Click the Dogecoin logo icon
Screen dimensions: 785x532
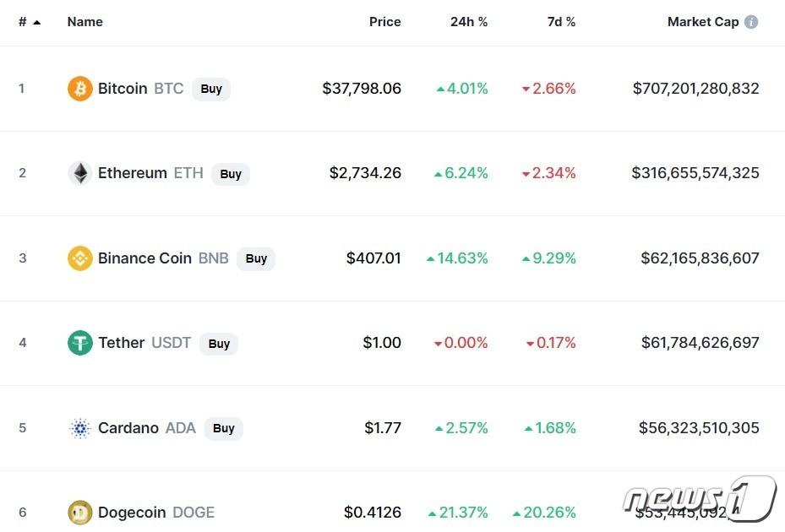(80, 513)
